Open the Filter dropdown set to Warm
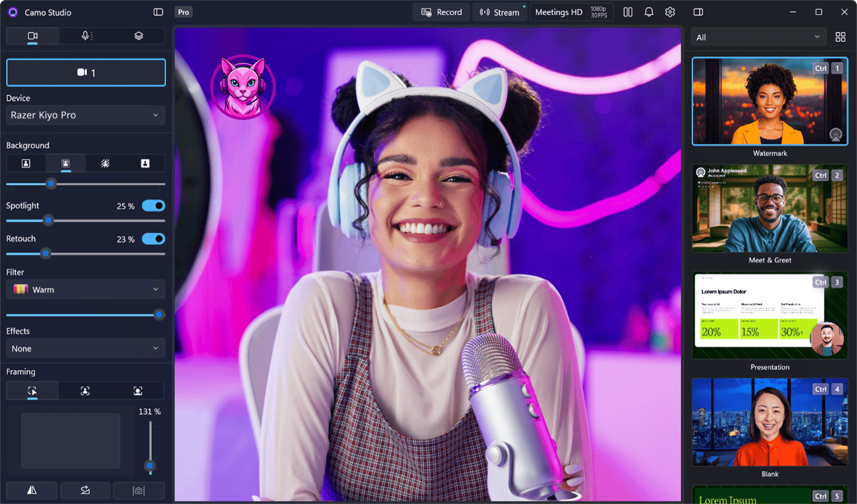Screen dimensions: 857x504 pos(86,289)
